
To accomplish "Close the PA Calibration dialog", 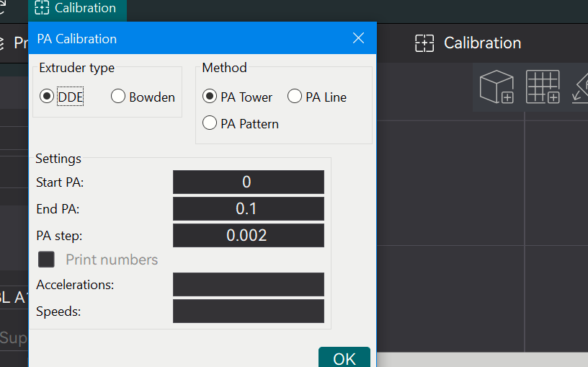I will pyautogui.click(x=359, y=38).
